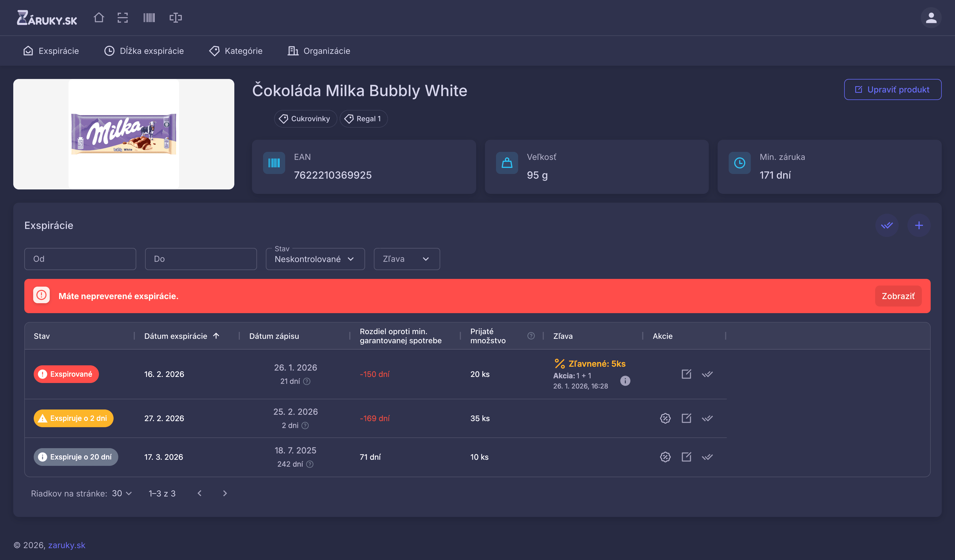Expand the Zľava filter dropdown
The image size is (955, 560).
(x=407, y=259)
